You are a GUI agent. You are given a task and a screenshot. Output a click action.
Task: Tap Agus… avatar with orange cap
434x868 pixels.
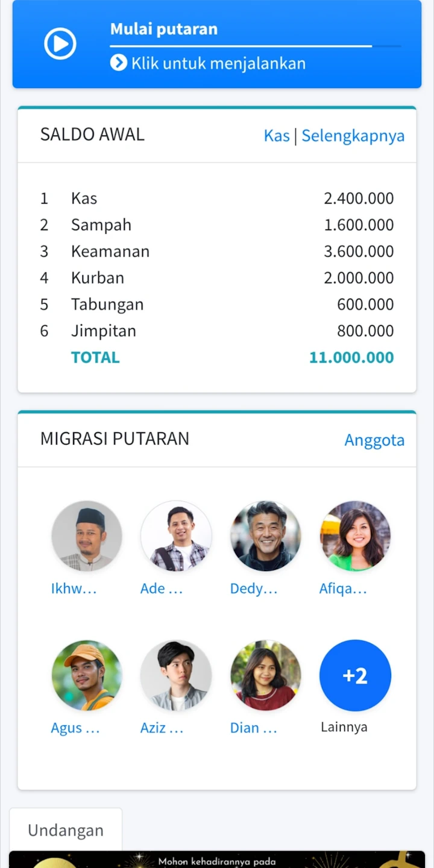click(x=87, y=675)
